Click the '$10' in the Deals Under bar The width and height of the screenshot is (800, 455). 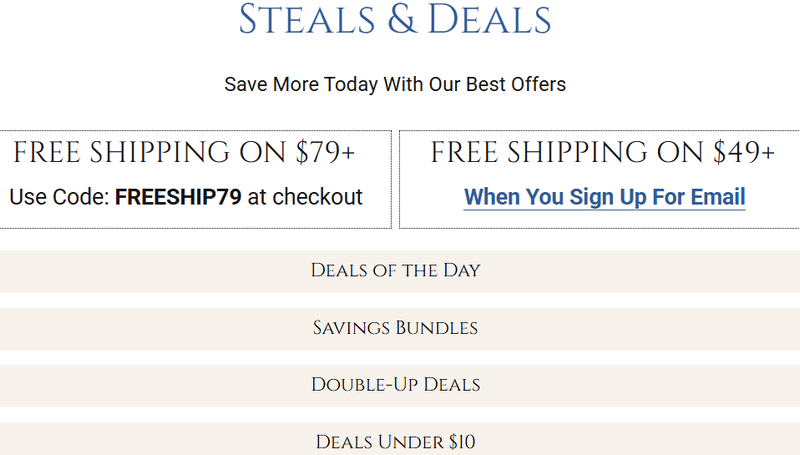[460, 441]
